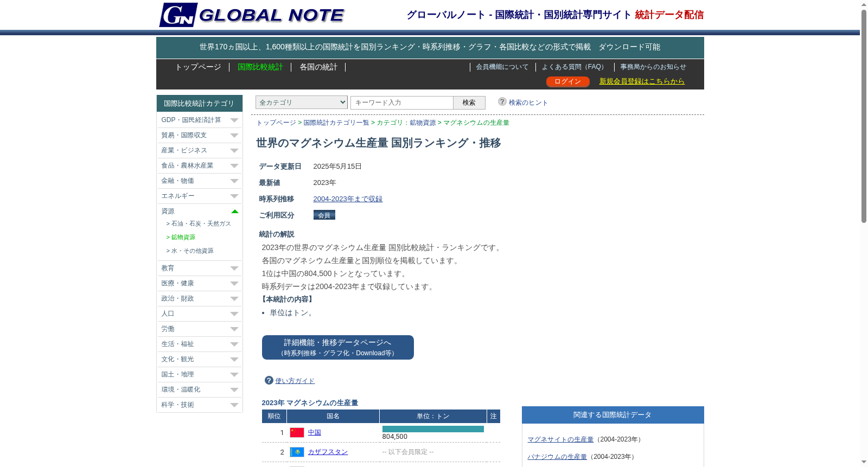Click the トップページ breadcrumb
868x467 pixels.
tap(276, 123)
